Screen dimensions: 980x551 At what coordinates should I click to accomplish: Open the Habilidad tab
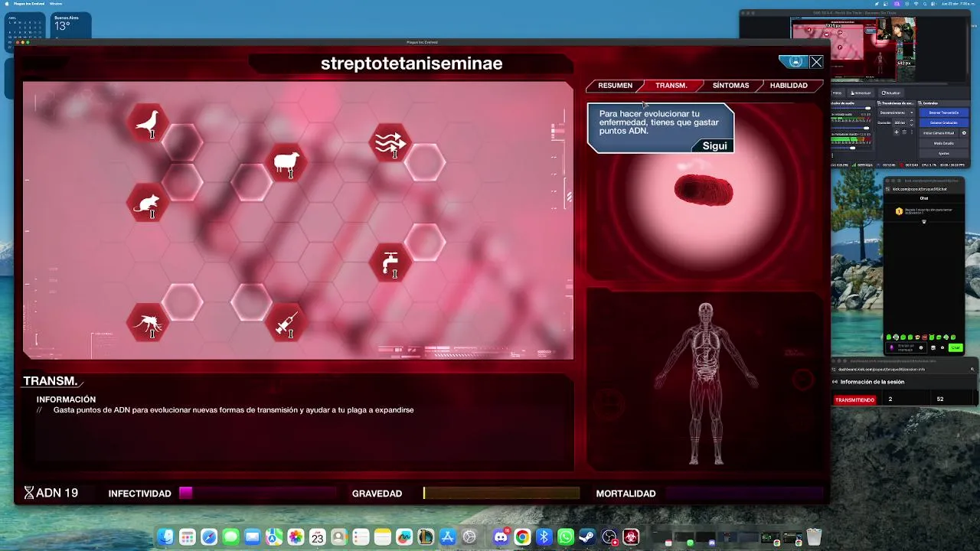click(x=789, y=86)
